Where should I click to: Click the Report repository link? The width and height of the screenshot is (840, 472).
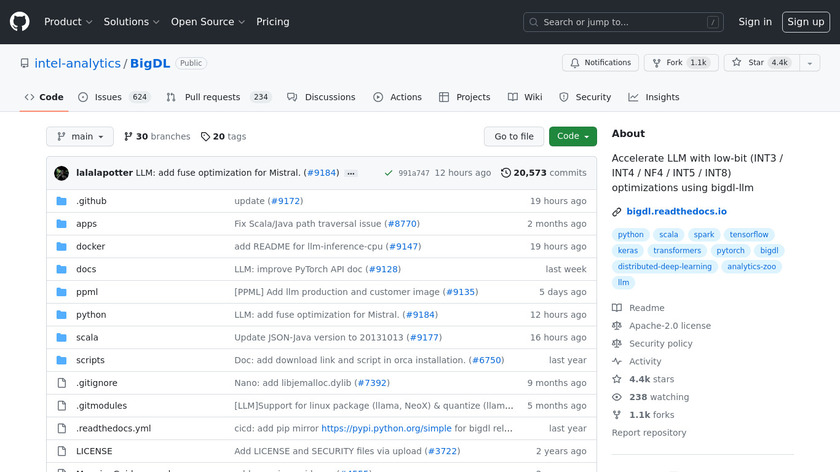click(649, 433)
